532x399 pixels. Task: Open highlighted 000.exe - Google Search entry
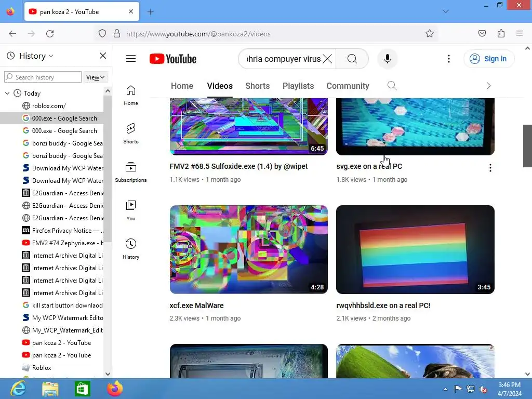(x=51, y=118)
